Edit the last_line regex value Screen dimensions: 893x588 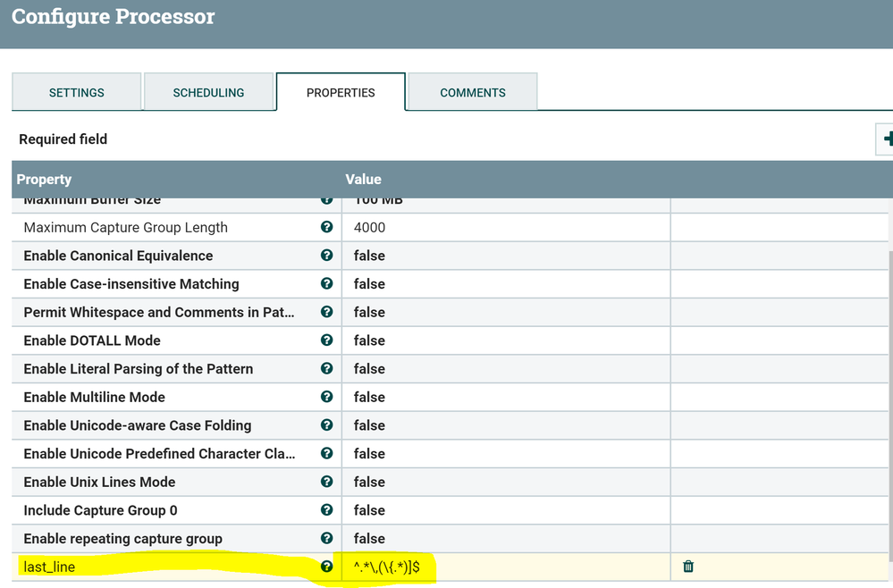click(505, 567)
